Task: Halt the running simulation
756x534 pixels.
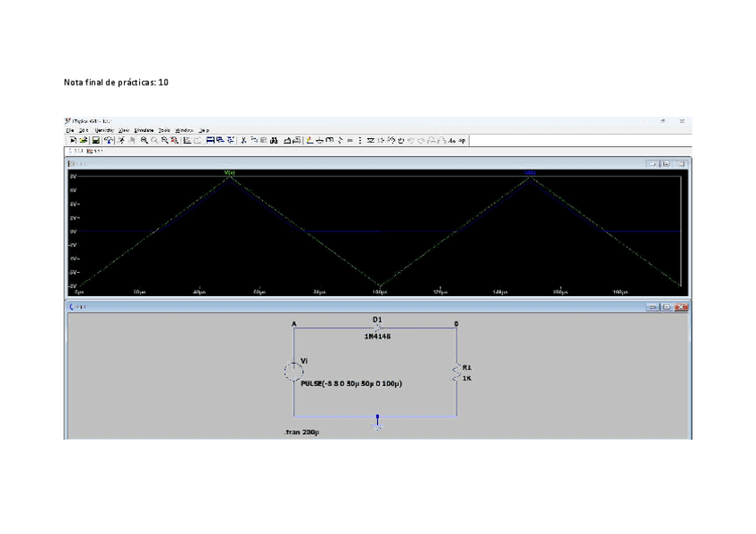Action: coord(133,139)
